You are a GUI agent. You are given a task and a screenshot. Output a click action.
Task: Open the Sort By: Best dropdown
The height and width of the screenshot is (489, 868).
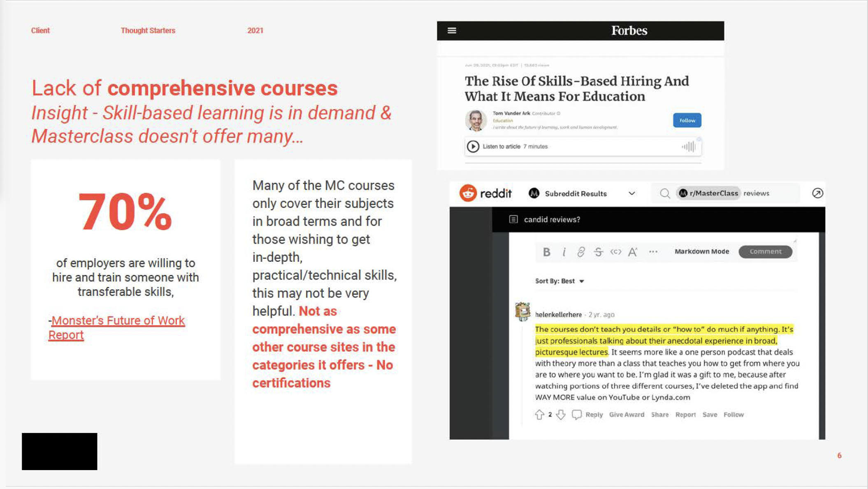click(x=559, y=281)
